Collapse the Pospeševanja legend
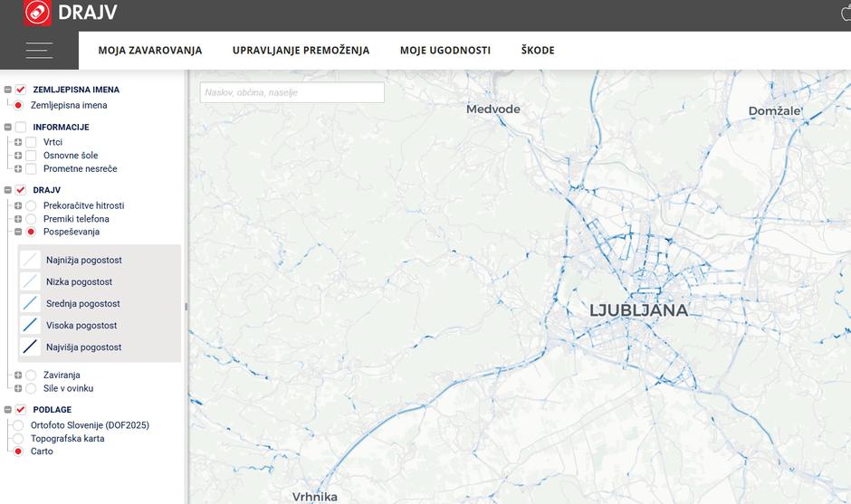This screenshot has width=851, height=504. pos(18,232)
